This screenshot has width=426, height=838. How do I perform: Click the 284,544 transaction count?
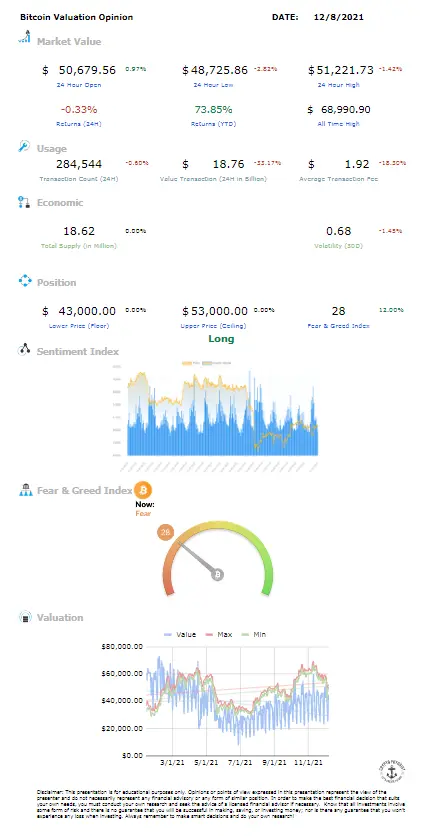[79, 164]
